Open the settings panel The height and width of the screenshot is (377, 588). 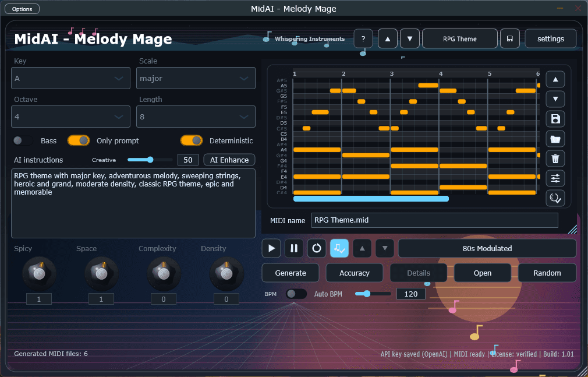point(551,38)
